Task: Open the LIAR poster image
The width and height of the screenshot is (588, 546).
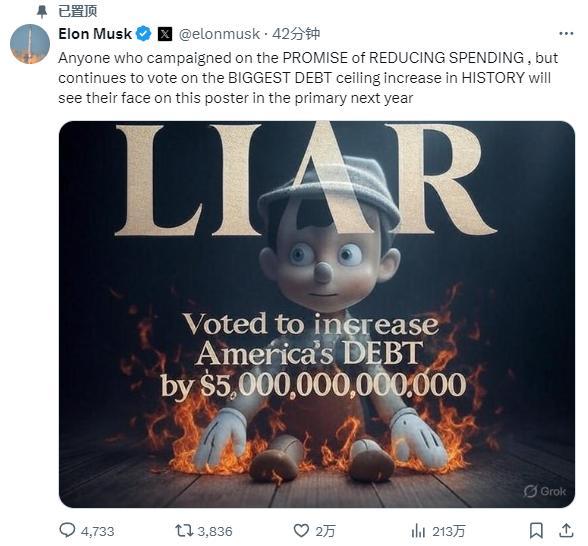Action: point(317,314)
